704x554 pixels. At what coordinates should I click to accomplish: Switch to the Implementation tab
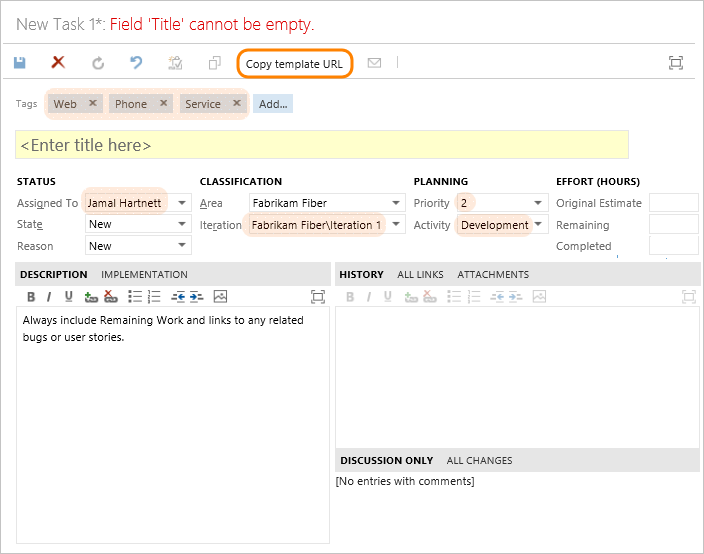click(x=145, y=274)
